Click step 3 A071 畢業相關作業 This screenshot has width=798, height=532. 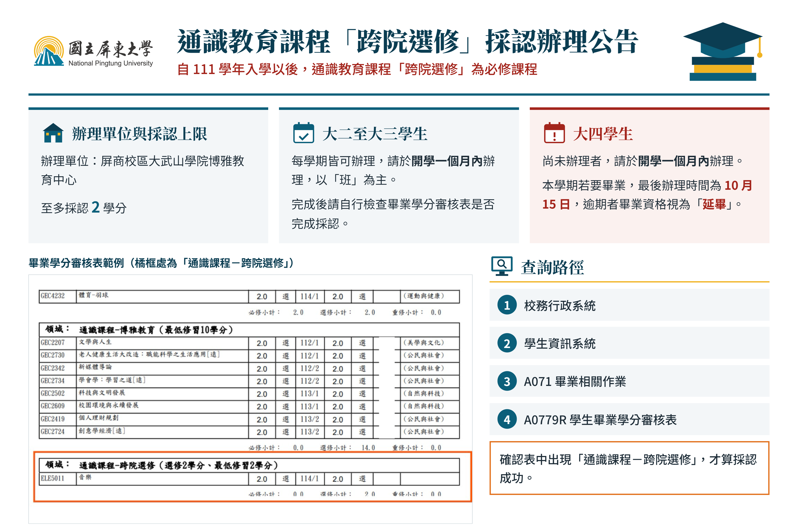coord(629,381)
